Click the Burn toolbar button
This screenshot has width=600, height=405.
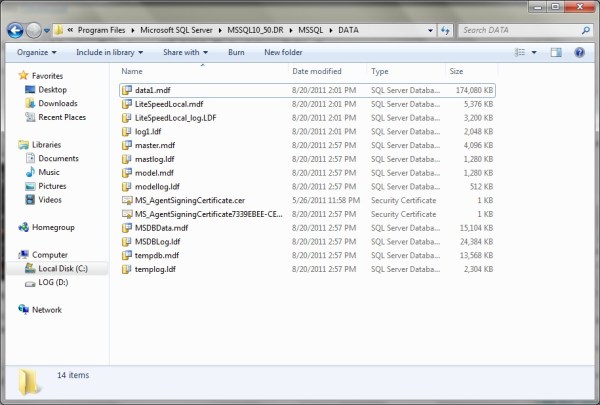[236, 52]
